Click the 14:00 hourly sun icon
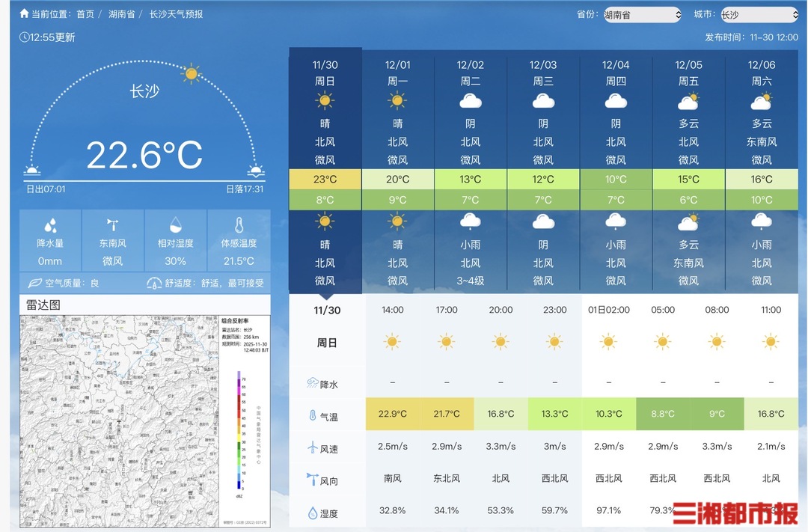This screenshot has height=532, width=808. (x=392, y=342)
